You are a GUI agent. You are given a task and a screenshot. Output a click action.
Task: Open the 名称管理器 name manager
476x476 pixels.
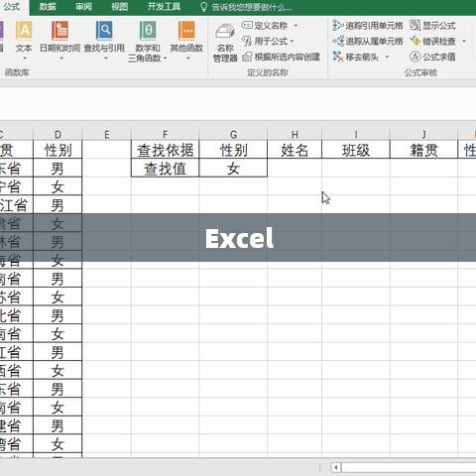coord(225,43)
